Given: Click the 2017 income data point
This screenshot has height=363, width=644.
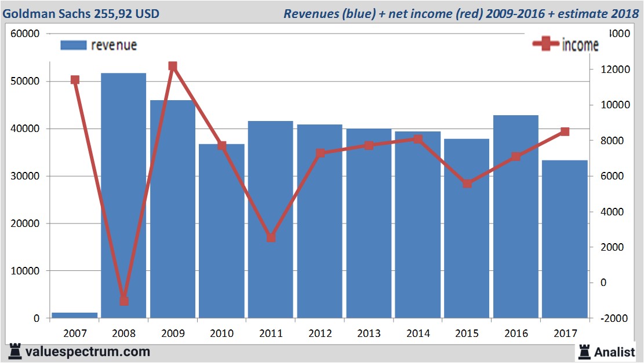Looking at the screenshot, I should click(565, 131).
